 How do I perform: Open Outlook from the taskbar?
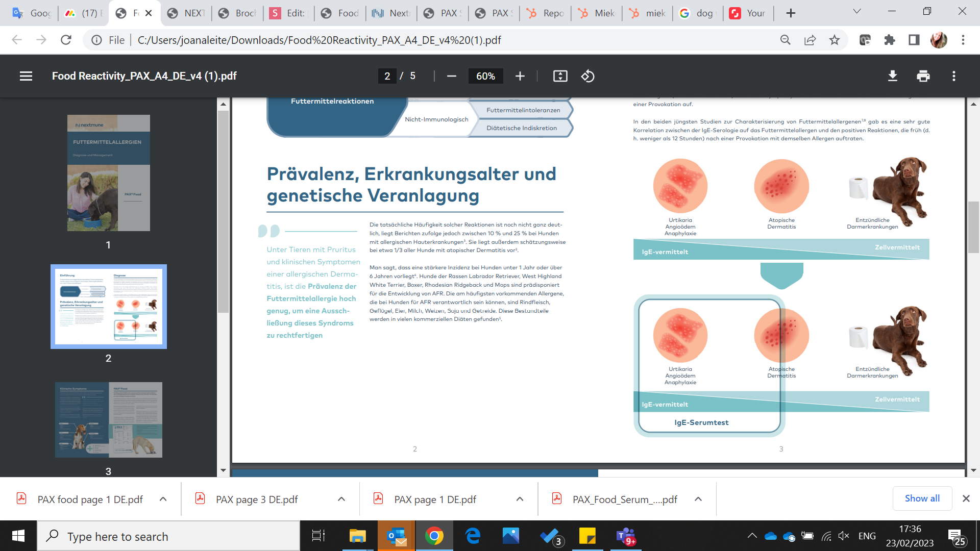(x=396, y=536)
